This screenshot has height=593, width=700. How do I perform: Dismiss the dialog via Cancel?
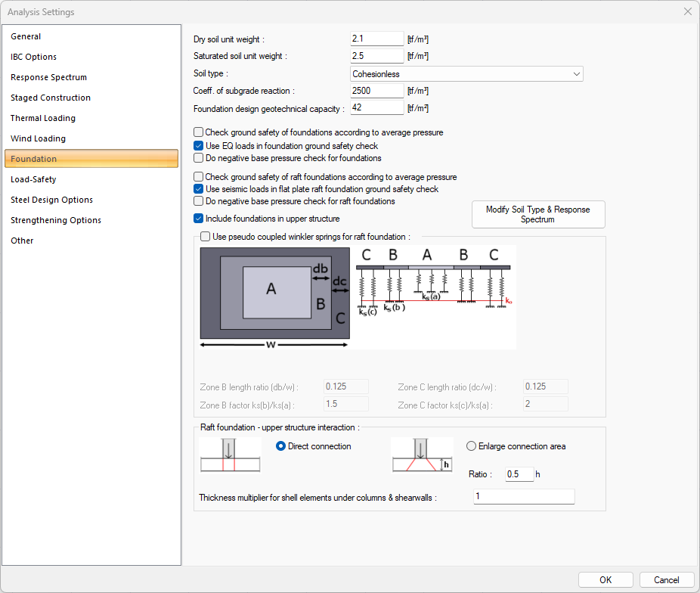[x=667, y=579]
